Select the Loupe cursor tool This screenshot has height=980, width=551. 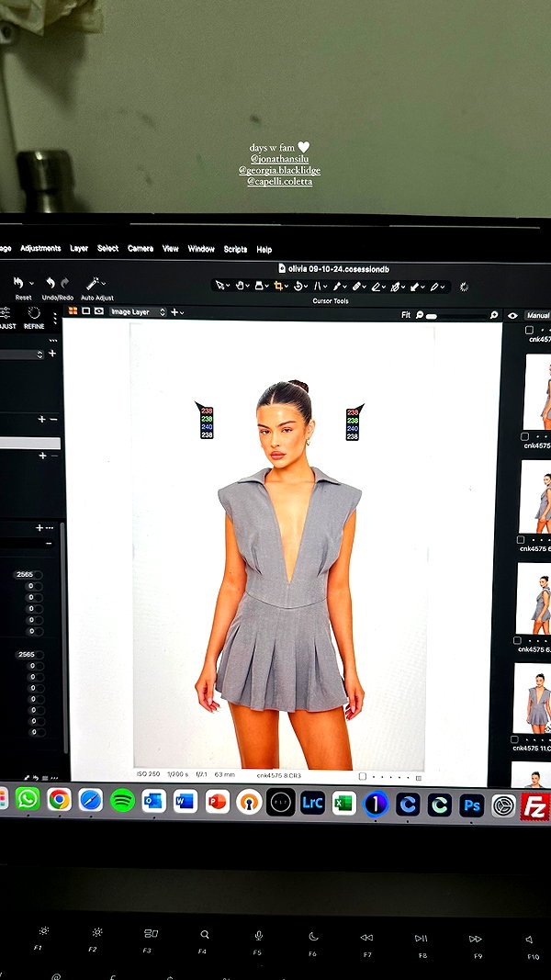[x=259, y=286]
